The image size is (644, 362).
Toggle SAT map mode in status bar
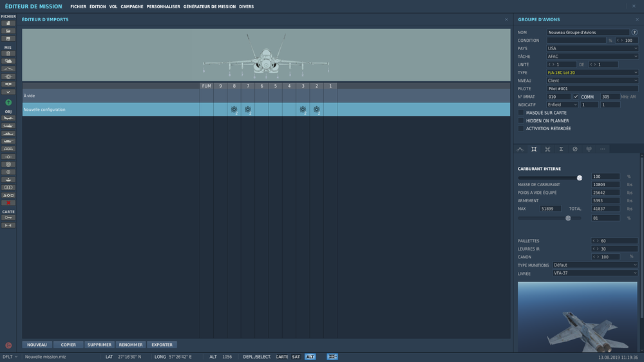(296, 357)
